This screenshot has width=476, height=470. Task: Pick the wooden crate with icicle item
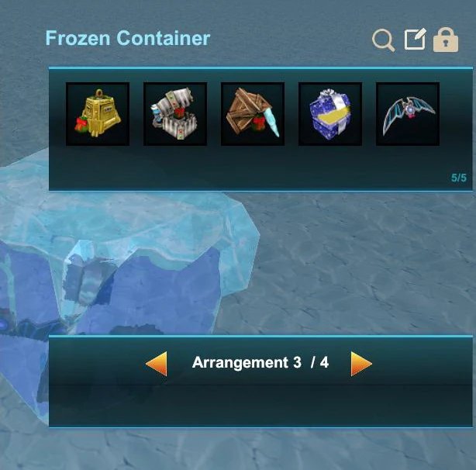[253, 114]
